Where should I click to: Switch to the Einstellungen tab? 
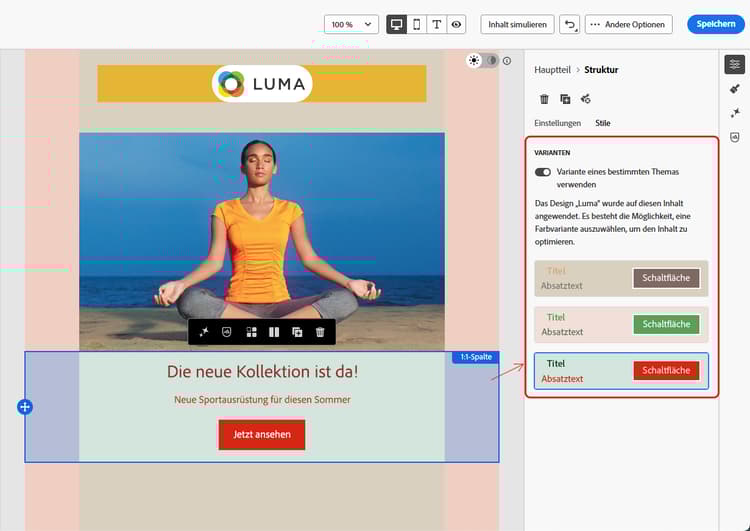point(558,123)
